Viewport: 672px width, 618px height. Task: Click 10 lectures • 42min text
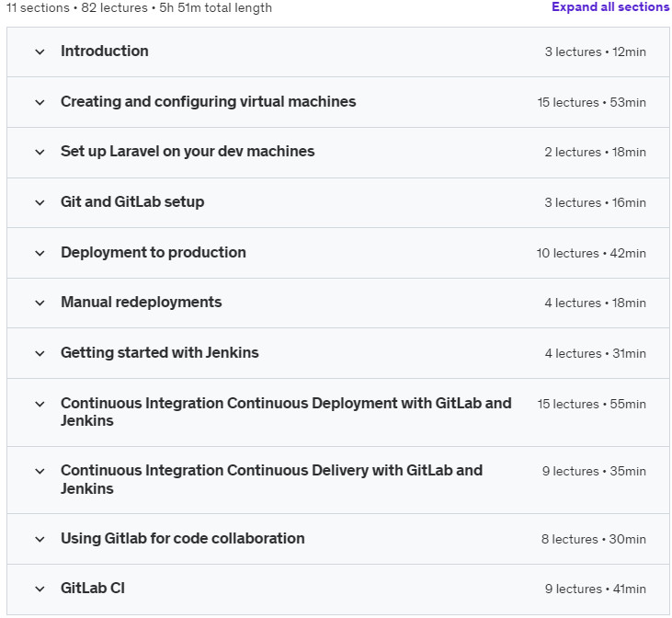pos(591,254)
